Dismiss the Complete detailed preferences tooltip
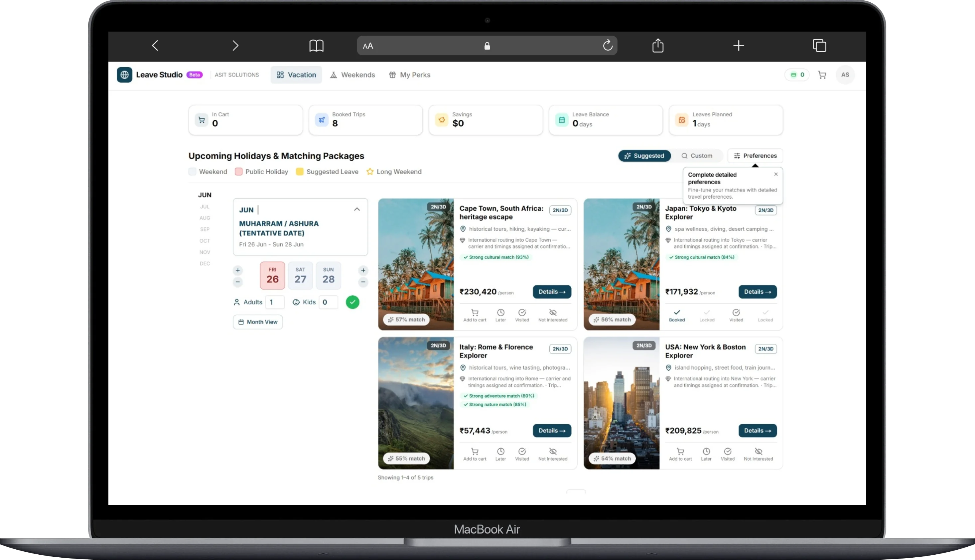The height and width of the screenshot is (560, 975). pyautogui.click(x=776, y=174)
